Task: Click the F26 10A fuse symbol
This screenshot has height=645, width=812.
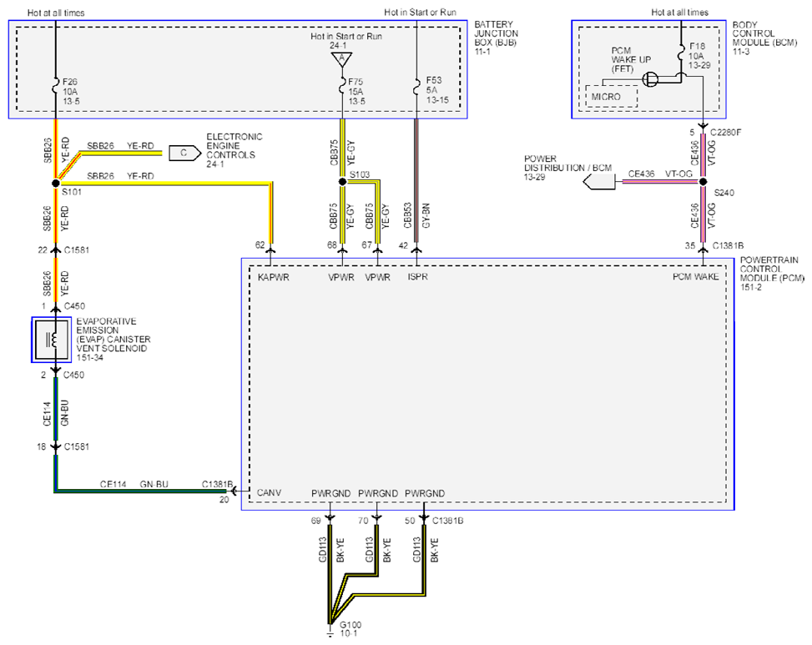Action: point(55,87)
